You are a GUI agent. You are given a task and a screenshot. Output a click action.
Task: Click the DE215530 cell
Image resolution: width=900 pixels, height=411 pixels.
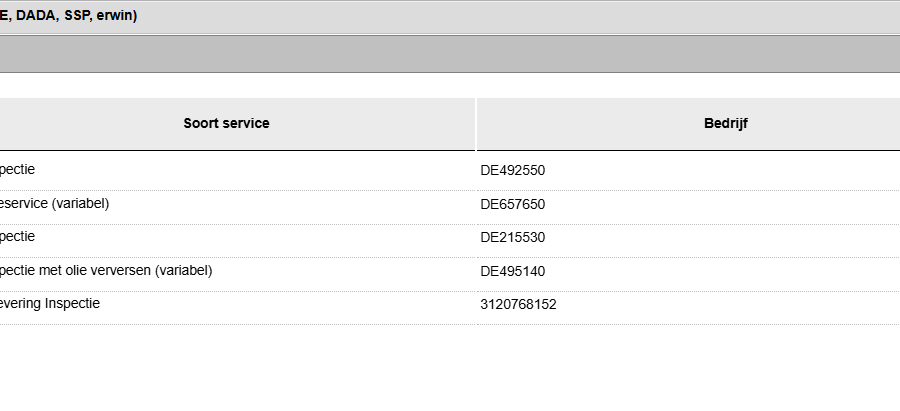[512, 238]
